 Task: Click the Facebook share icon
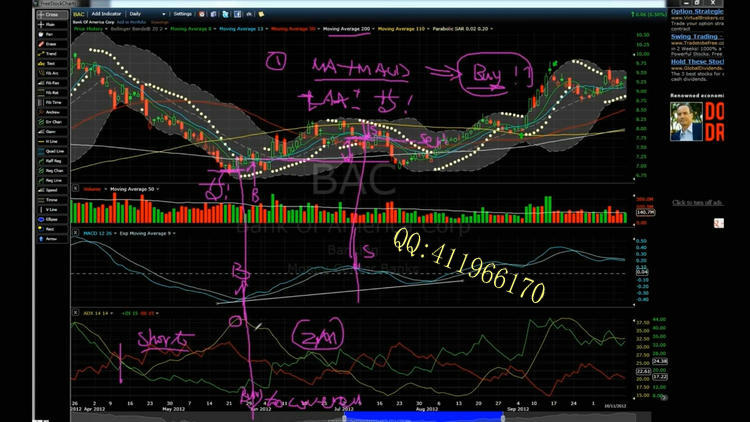click(237, 14)
